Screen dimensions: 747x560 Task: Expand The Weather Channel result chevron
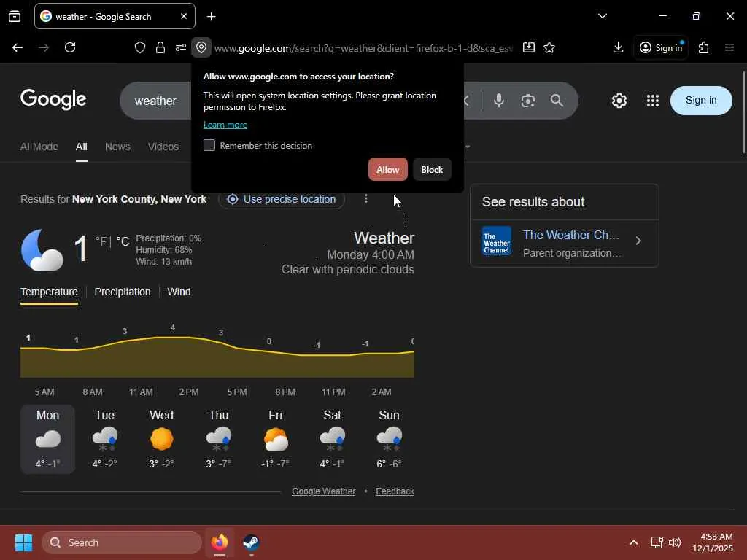638,241
